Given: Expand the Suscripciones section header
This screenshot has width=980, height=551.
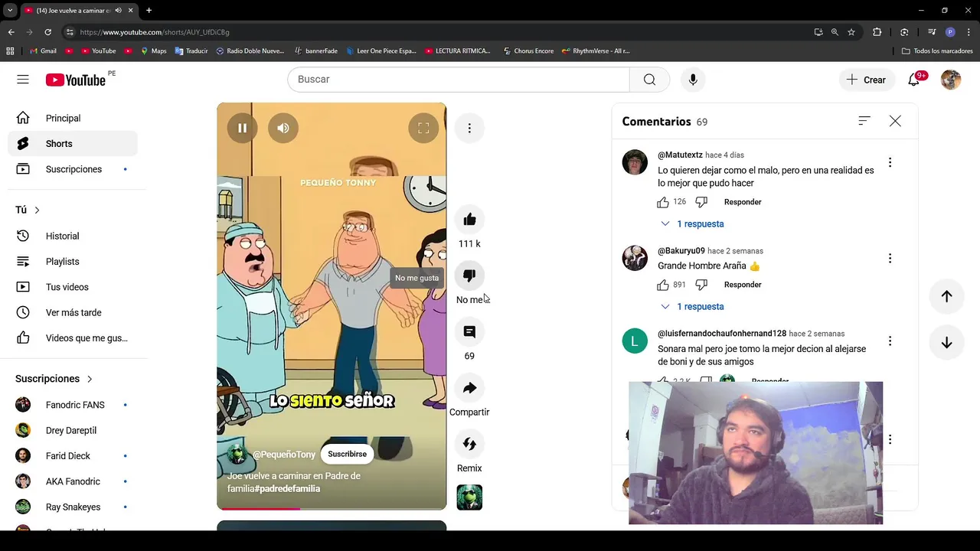Looking at the screenshot, I should click(54, 379).
